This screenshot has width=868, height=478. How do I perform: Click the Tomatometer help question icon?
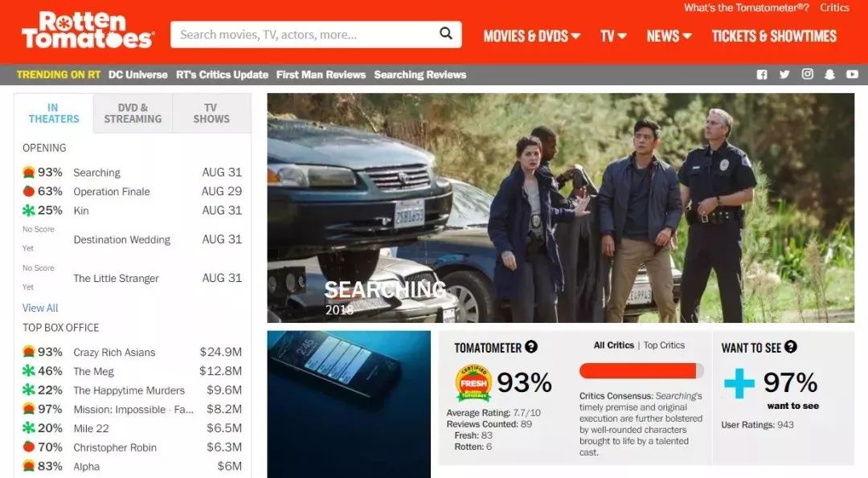pos(531,347)
